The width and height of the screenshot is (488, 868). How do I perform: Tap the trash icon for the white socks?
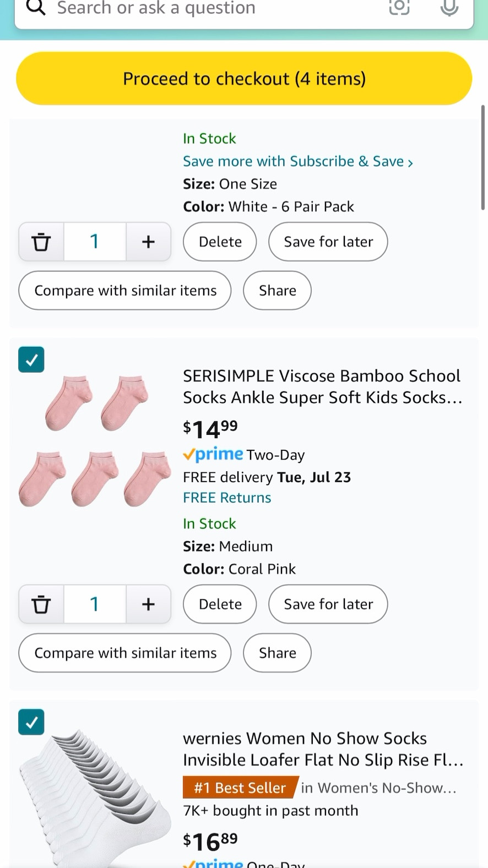tap(41, 241)
